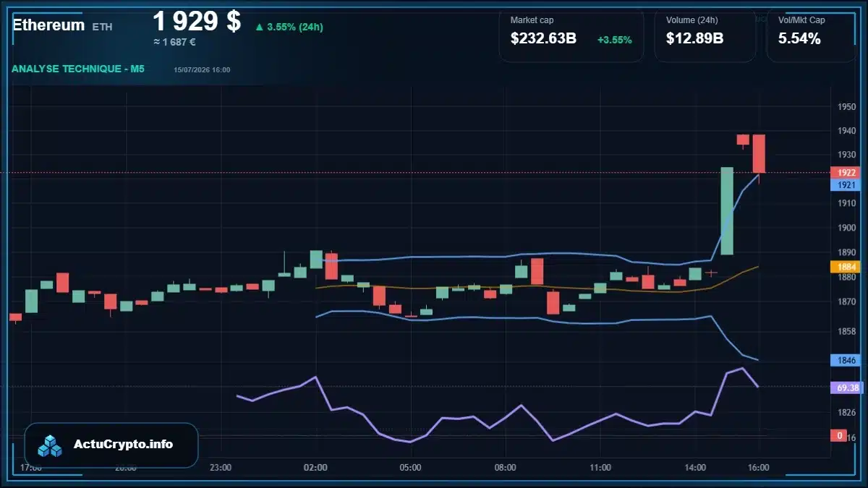Screen dimensions: 868x488
Task: Click the 1900 price axis label
Action: click(x=847, y=228)
